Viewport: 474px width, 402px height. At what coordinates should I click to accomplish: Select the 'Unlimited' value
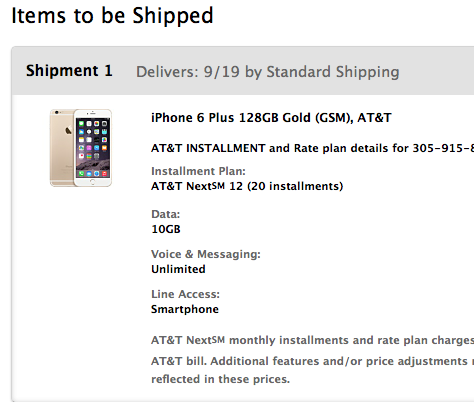[x=178, y=269]
